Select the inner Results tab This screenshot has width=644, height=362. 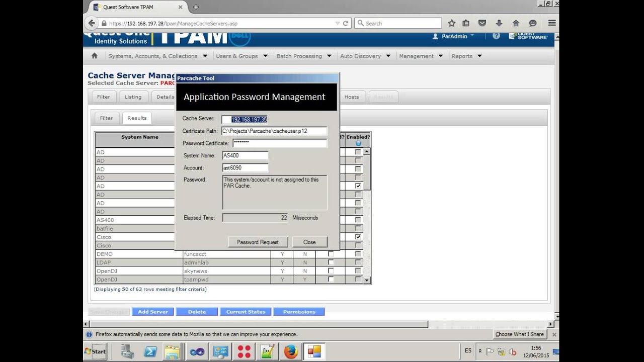coord(137,118)
